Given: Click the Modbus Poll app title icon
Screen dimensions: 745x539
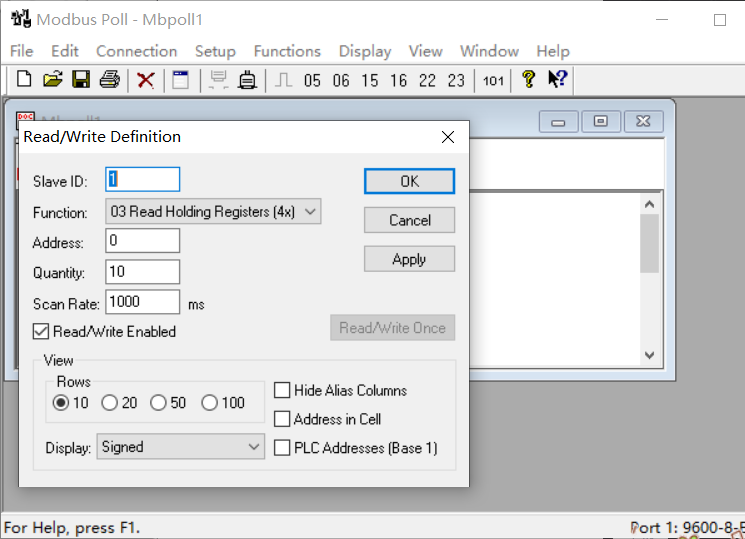Looking at the screenshot, I should (21, 19).
